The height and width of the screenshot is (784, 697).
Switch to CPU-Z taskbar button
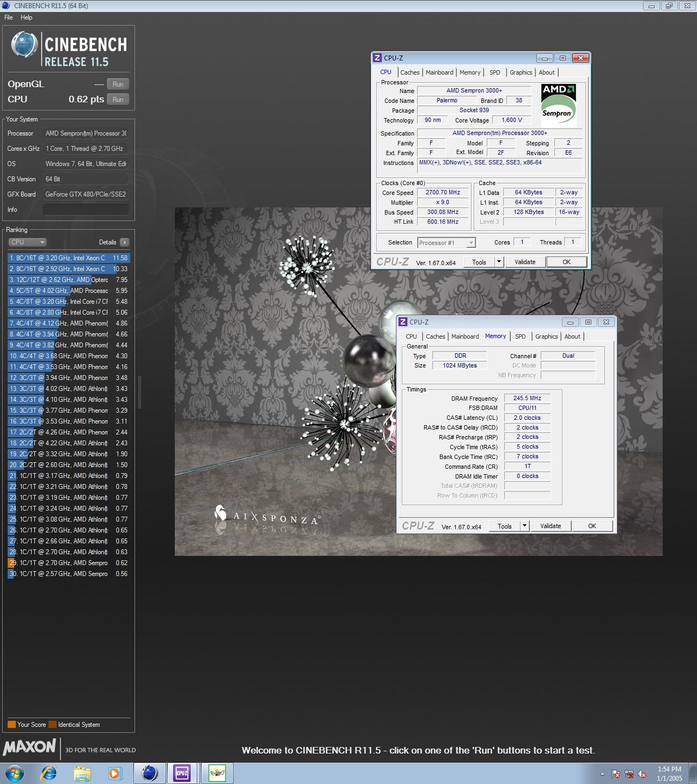click(182, 773)
